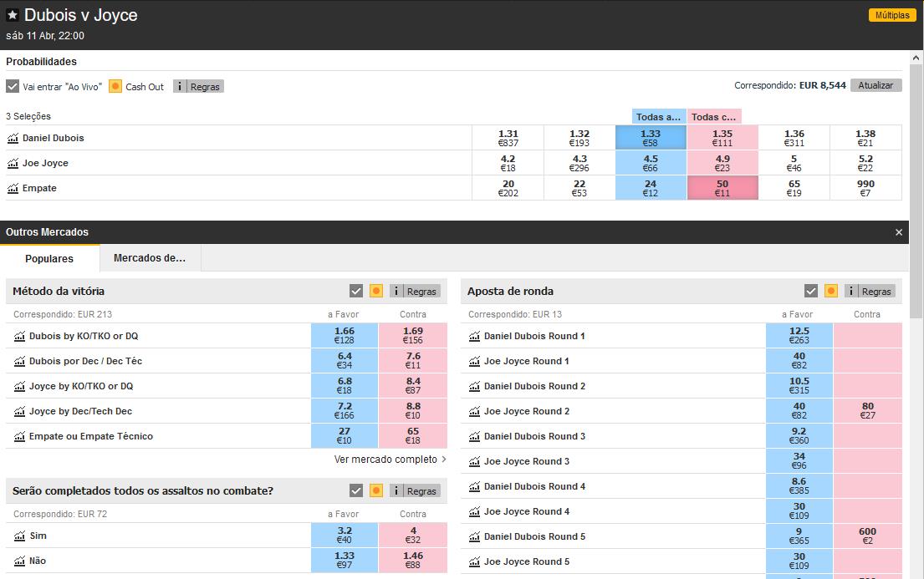Select back odds 12.5 Daniel Dubois Round 1
The height and width of the screenshot is (579, 924).
[x=799, y=336]
